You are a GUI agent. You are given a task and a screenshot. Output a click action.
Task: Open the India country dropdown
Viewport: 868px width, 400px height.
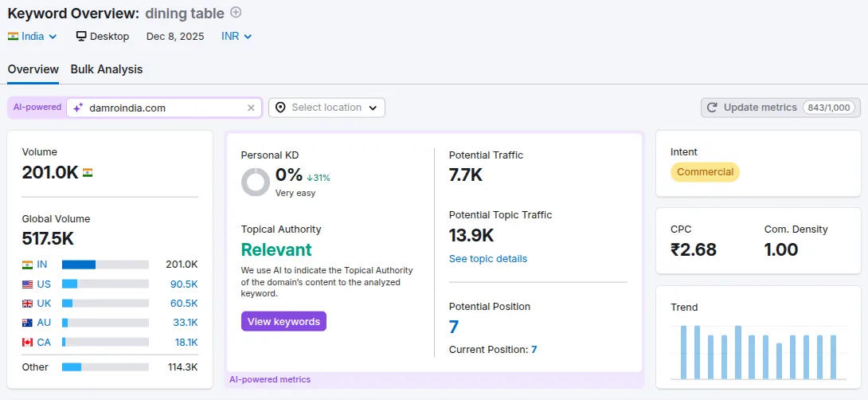[x=33, y=37]
